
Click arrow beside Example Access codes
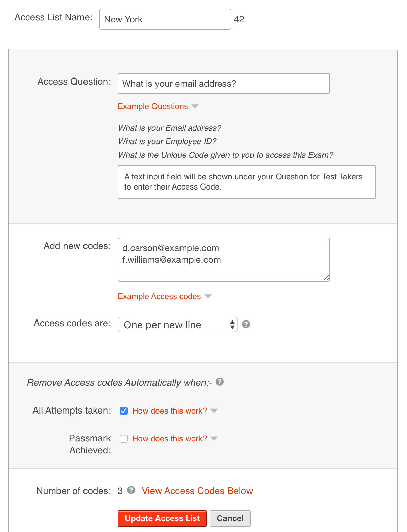(208, 296)
